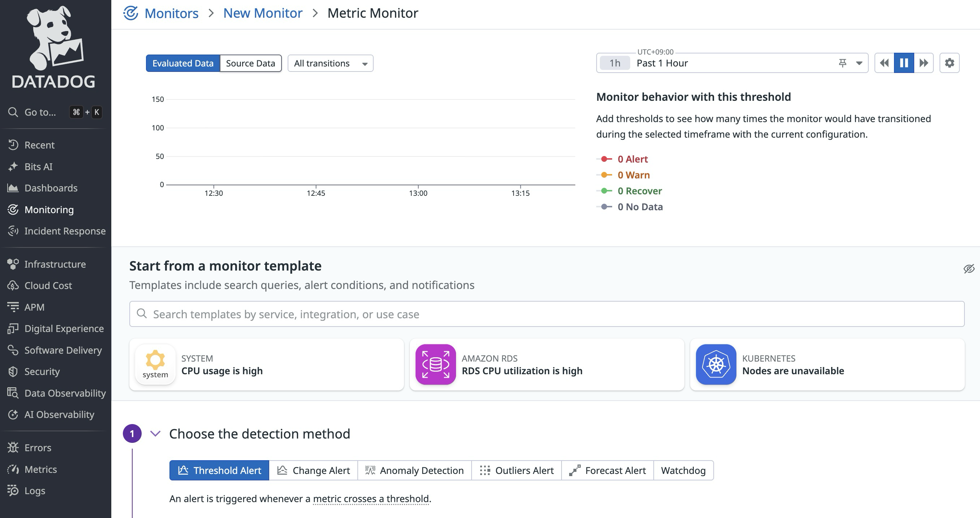Click the Datadog logo
The image size is (980, 518).
pyautogui.click(x=55, y=46)
